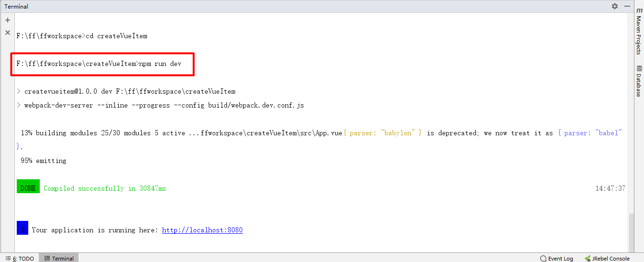Open the Event Log

tap(556, 258)
